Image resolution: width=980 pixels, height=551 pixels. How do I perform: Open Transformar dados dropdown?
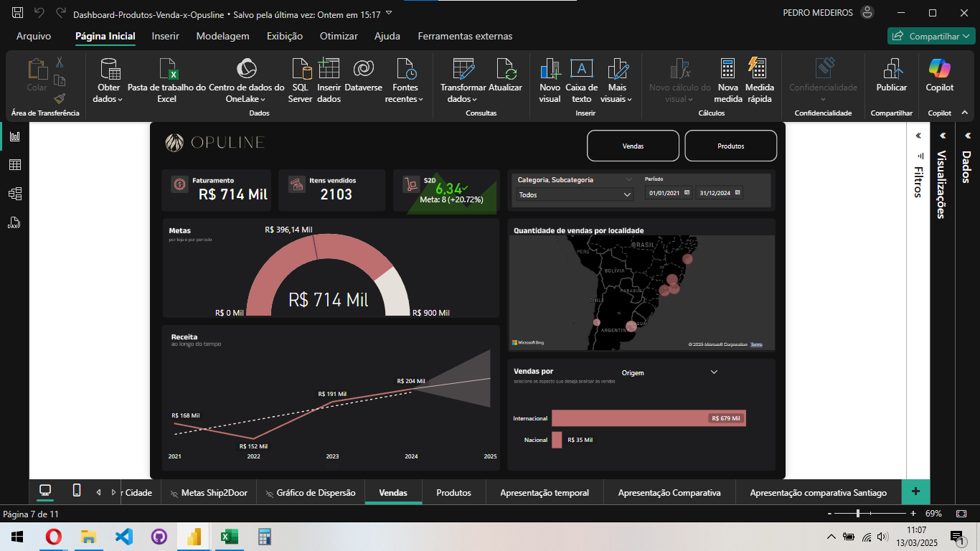[x=463, y=80]
